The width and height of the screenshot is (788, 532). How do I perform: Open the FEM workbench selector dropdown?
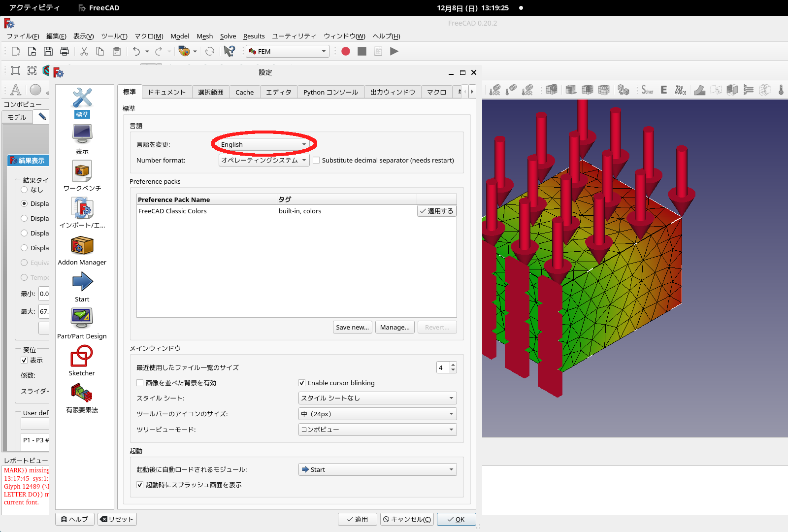coord(288,51)
